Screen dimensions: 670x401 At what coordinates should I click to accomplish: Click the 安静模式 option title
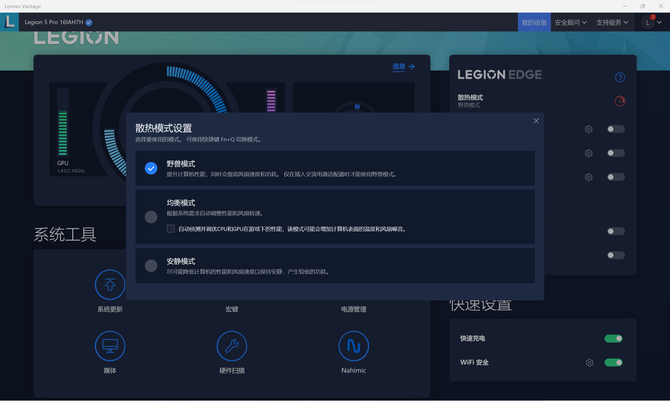(x=181, y=261)
